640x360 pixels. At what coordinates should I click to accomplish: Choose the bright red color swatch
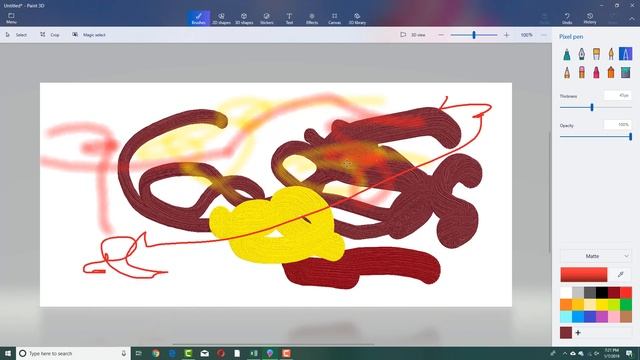point(626,292)
